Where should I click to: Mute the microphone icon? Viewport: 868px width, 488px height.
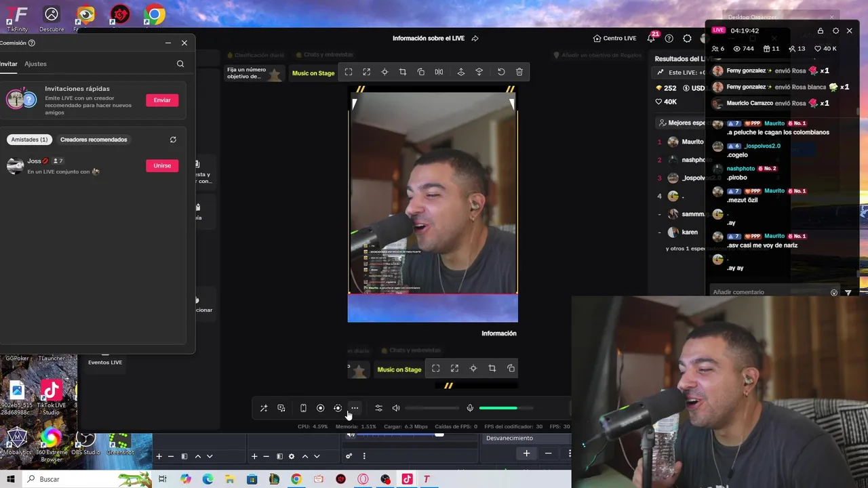coord(470,408)
